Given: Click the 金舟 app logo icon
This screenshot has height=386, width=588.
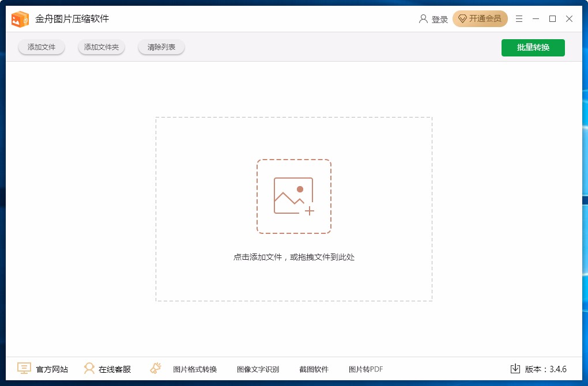Looking at the screenshot, I should (x=19, y=18).
